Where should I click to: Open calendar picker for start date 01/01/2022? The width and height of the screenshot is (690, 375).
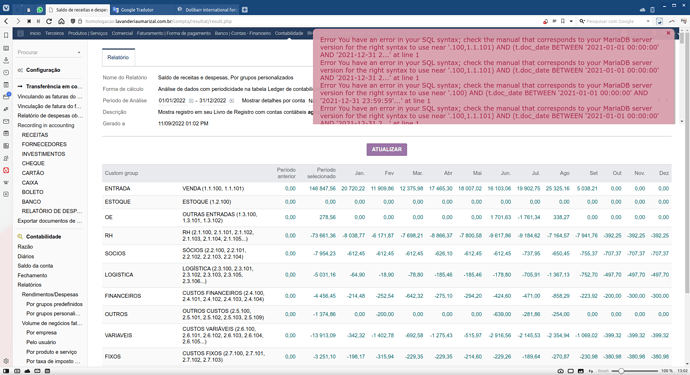point(191,101)
